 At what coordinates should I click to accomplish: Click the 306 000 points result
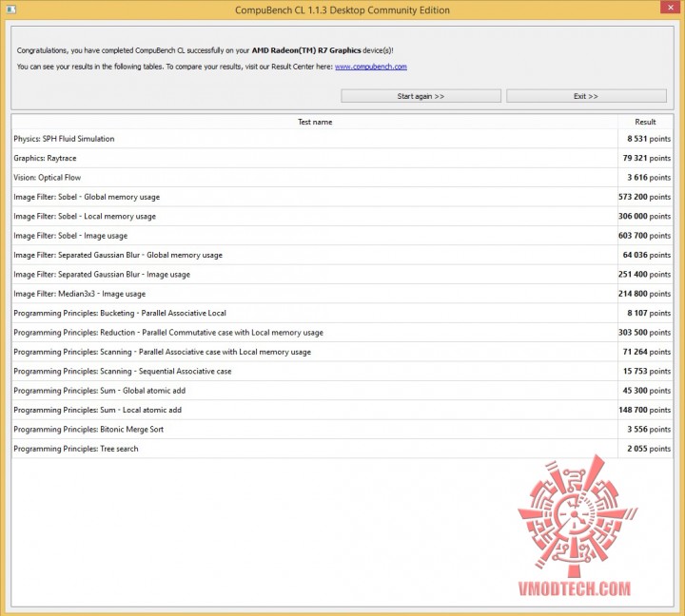point(644,216)
